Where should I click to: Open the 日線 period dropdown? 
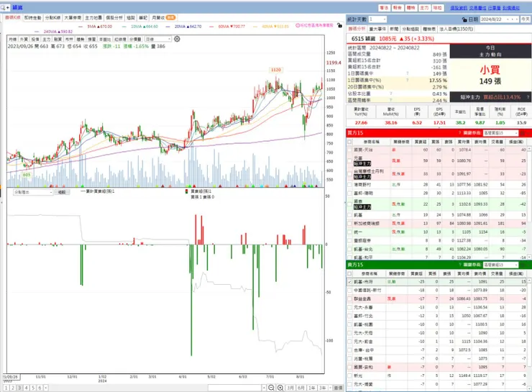158,39
